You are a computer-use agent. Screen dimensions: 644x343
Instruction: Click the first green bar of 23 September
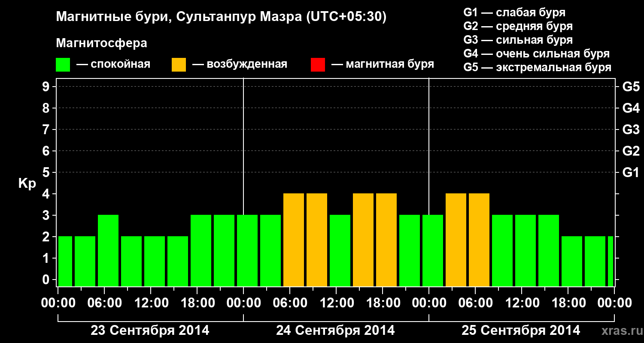click(65, 261)
